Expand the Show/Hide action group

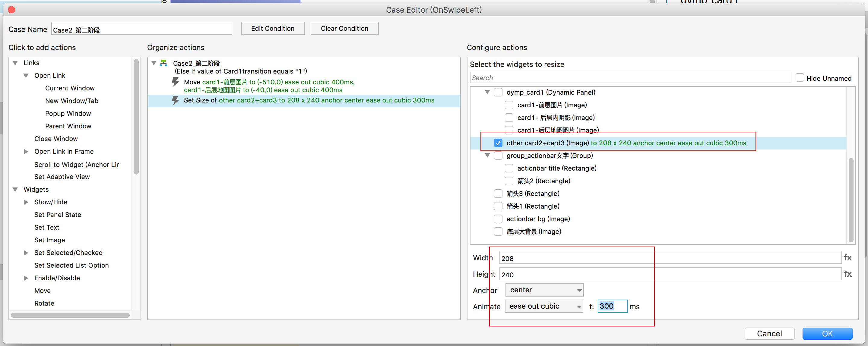coord(26,202)
